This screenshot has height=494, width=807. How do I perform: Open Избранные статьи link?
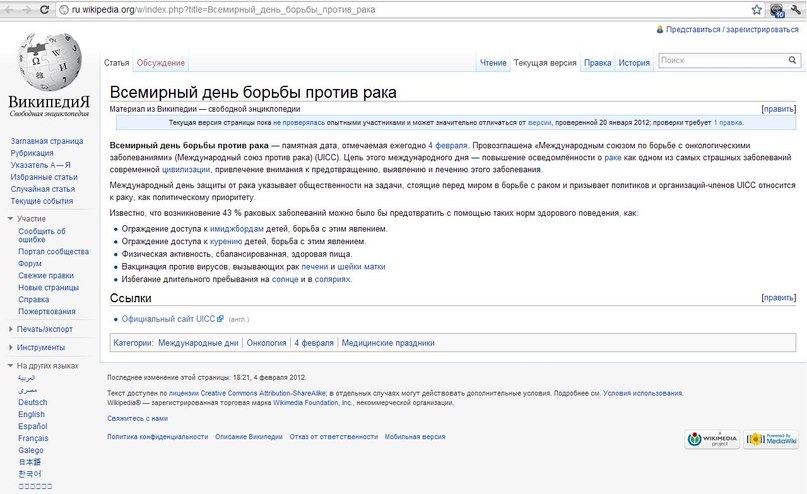(44, 177)
